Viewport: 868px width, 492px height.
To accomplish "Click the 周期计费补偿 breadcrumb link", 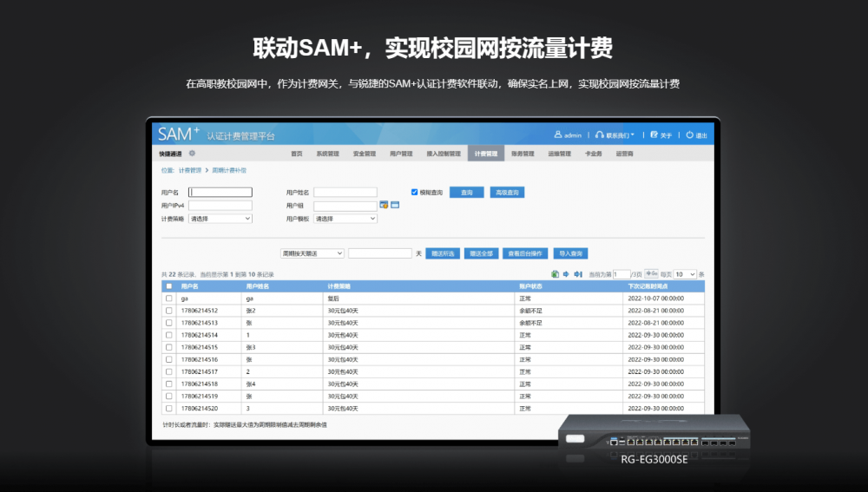I will (229, 170).
